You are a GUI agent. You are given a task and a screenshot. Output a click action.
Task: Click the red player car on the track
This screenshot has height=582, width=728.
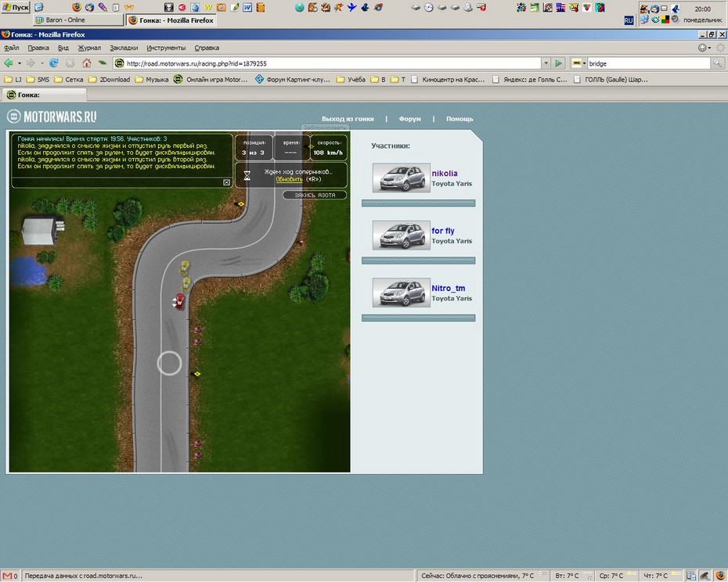[x=179, y=301]
